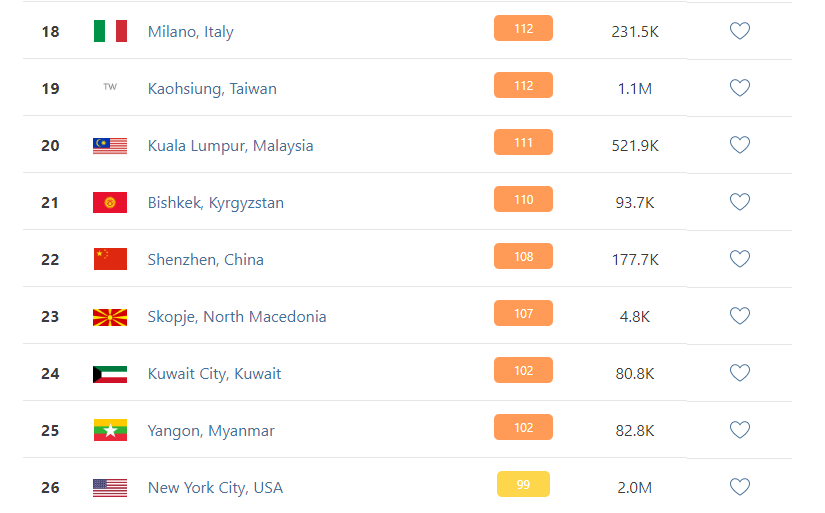Favorite Skopje, North Macedonia

(739, 316)
